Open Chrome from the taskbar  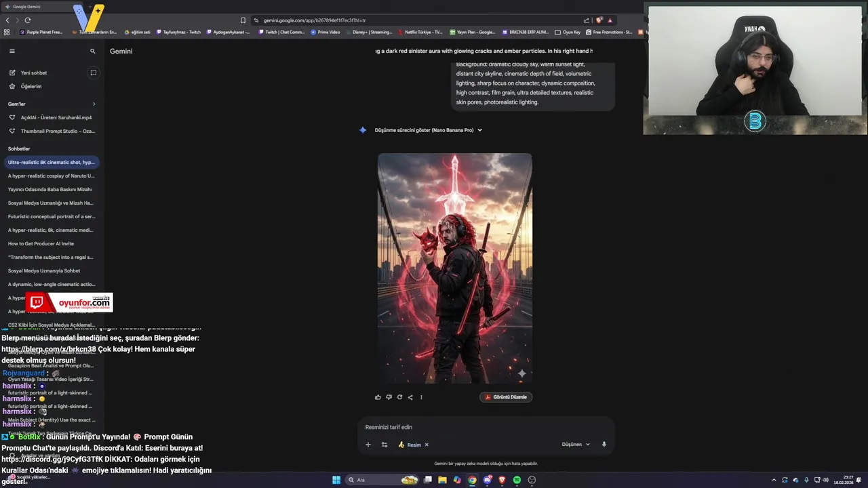(472, 480)
